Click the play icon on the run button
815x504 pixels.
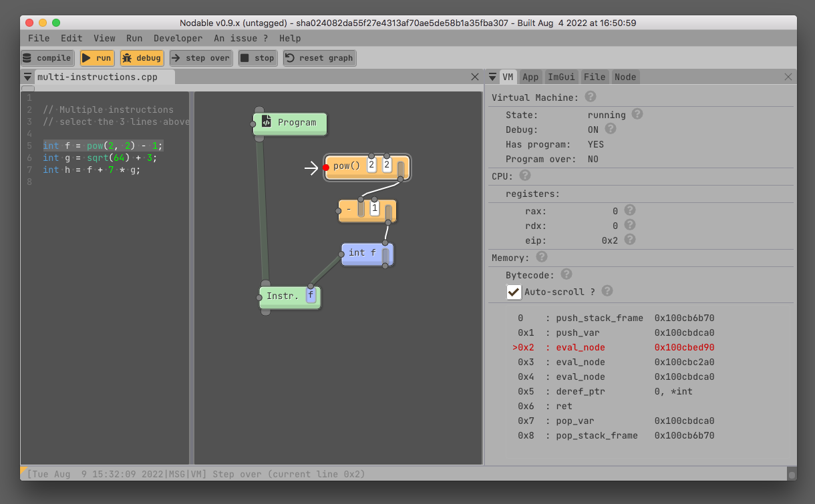88,57
